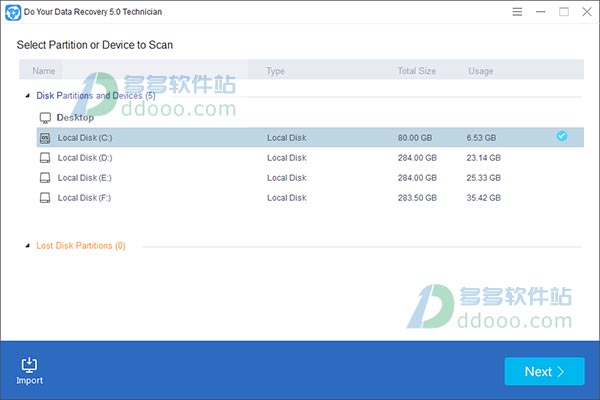Sort by the Type column header
This screenshot has height=400, width=600.
pyautogui.click(x=276, y=71)
